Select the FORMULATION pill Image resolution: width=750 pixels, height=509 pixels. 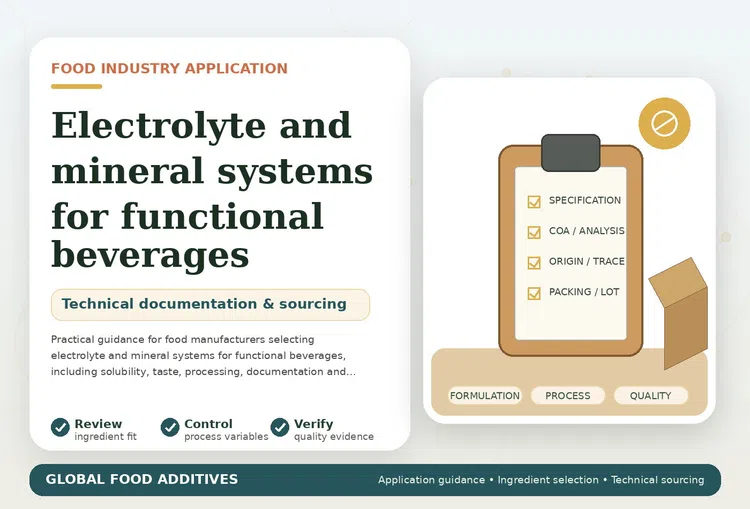pos(485,396)
